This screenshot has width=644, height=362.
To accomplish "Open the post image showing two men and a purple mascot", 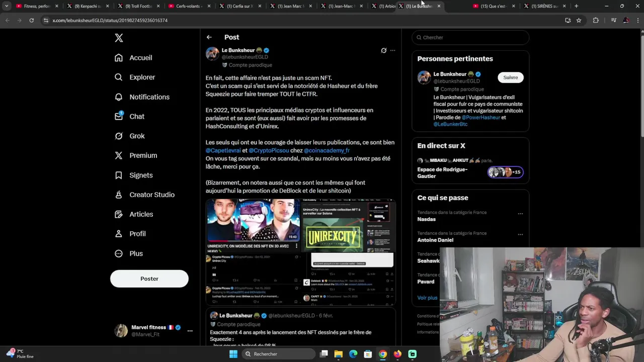I will click(253, 225).
